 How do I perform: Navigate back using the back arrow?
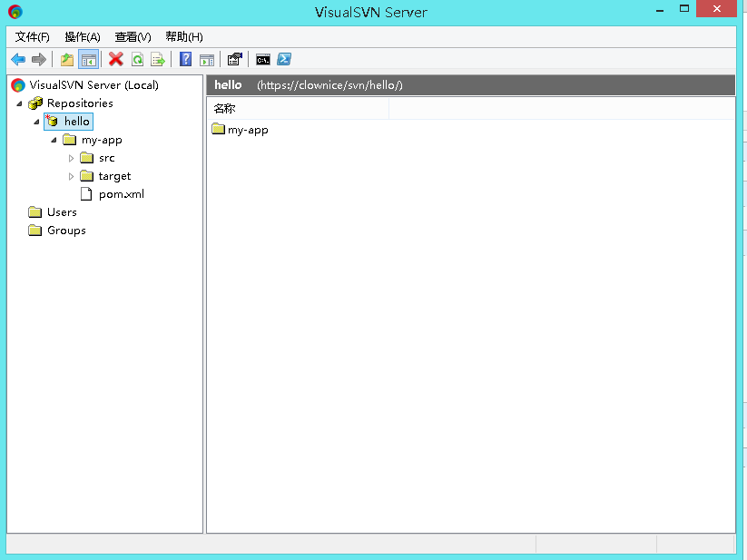[15, 59]
